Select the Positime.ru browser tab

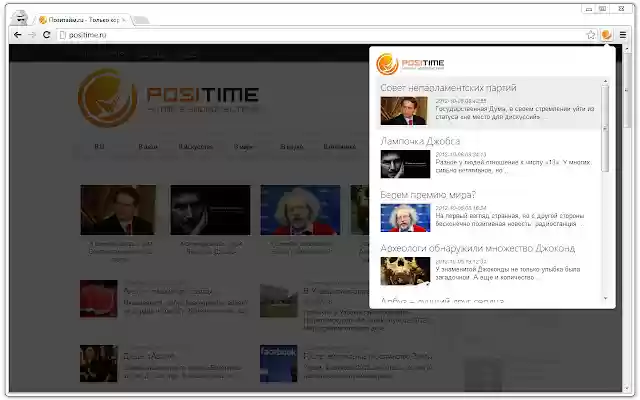83,20
